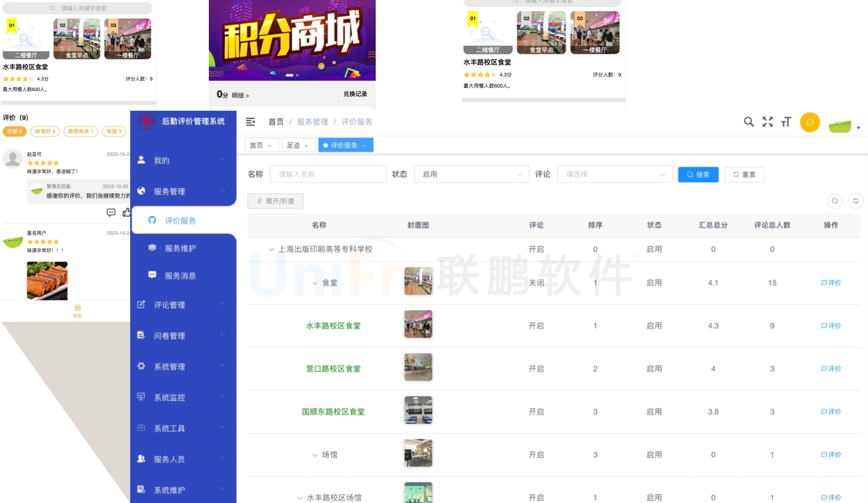Activate the 全部 9 reviews filter

tap(14, 131)
